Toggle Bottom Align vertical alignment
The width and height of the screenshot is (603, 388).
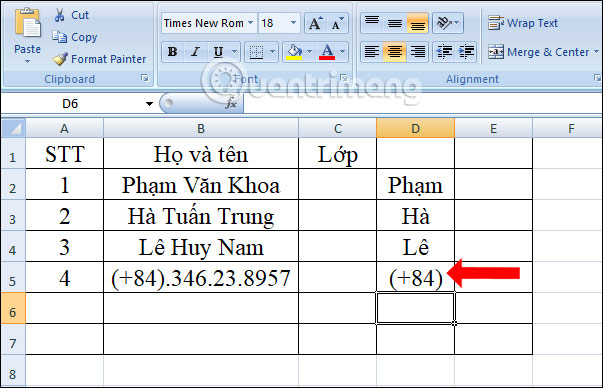pos(418,23)
